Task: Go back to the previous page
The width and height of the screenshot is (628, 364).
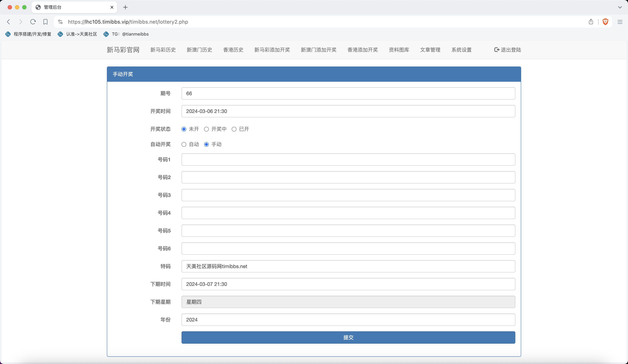Action: (x=9, y=22)
